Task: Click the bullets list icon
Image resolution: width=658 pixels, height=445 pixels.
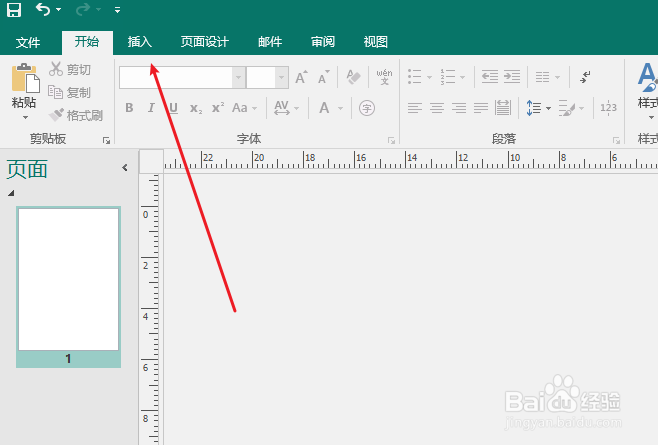Action: [415, 76]
